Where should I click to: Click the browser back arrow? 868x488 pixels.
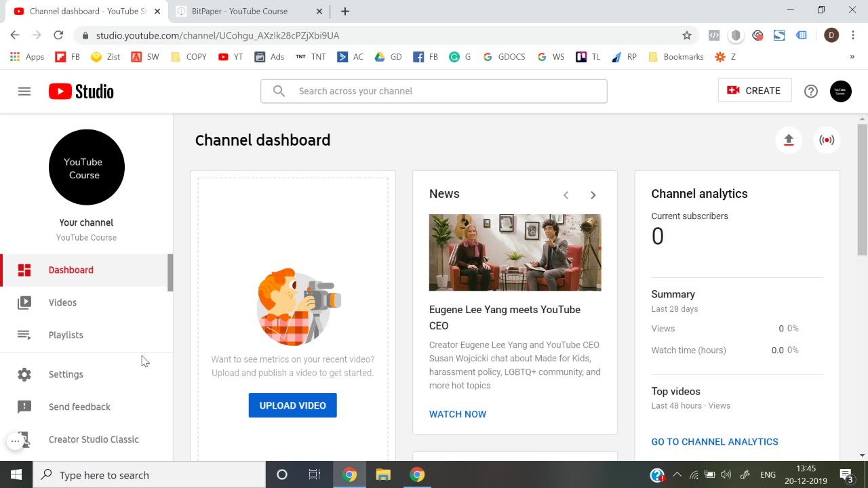click(15, 35)
